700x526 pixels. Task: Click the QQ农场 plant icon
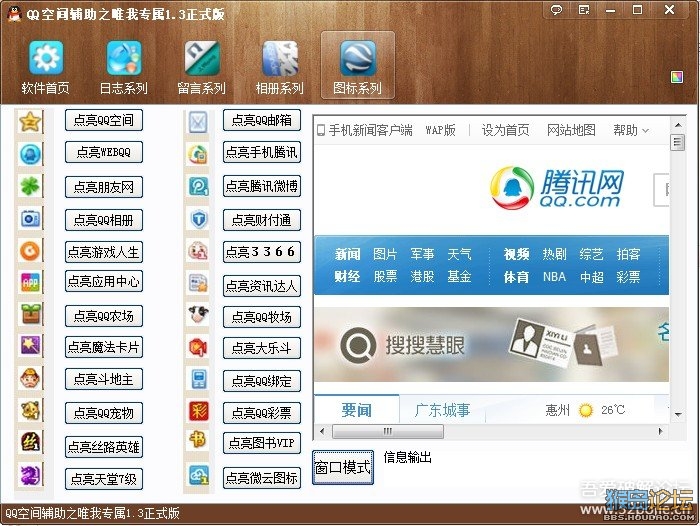pos(30,314)
